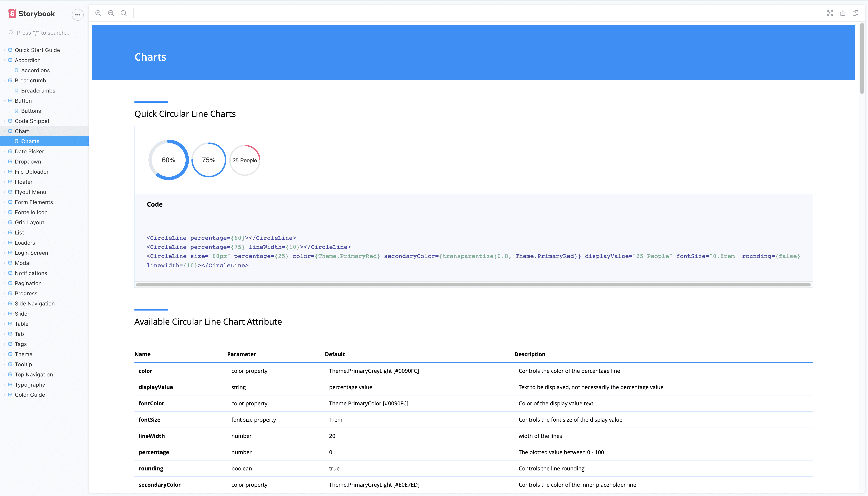Click the reset zoom icon
868x496 pixels.
[123, 13]
